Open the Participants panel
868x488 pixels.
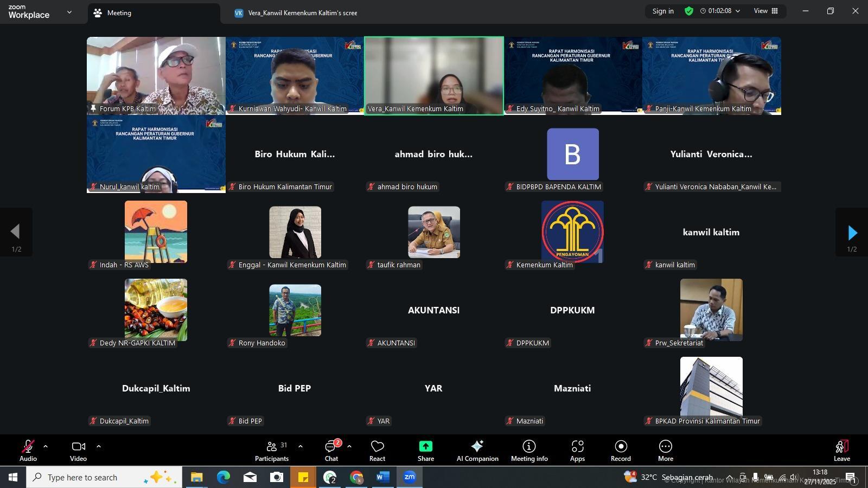(x=272, y=450)
